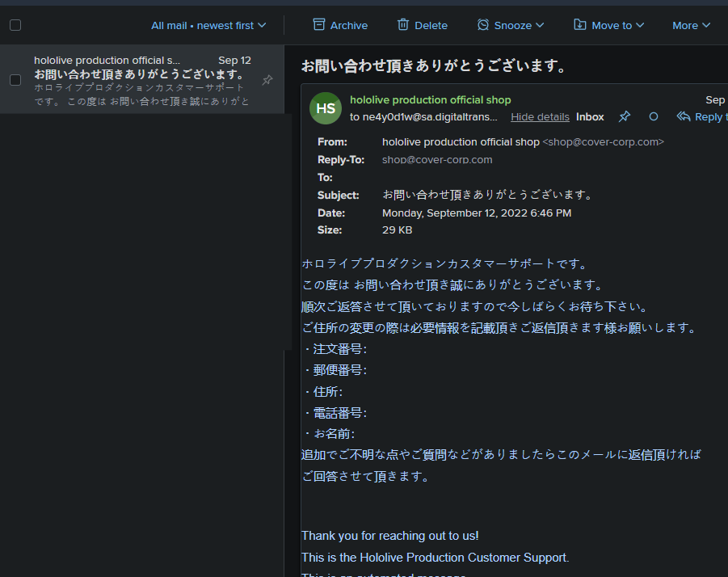Click the 注文番号 line in the email body
Image resolution: width=728 pixels, height=577 pixels.
pos(335,349)
